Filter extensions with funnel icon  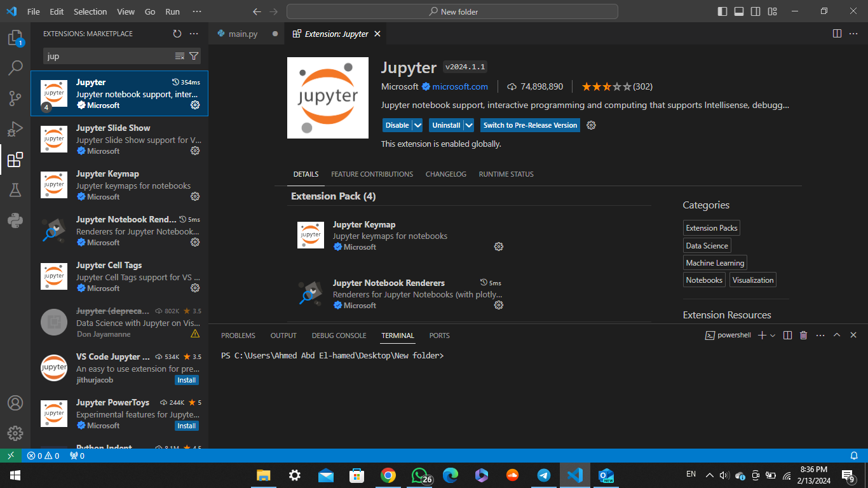[194, 57]
